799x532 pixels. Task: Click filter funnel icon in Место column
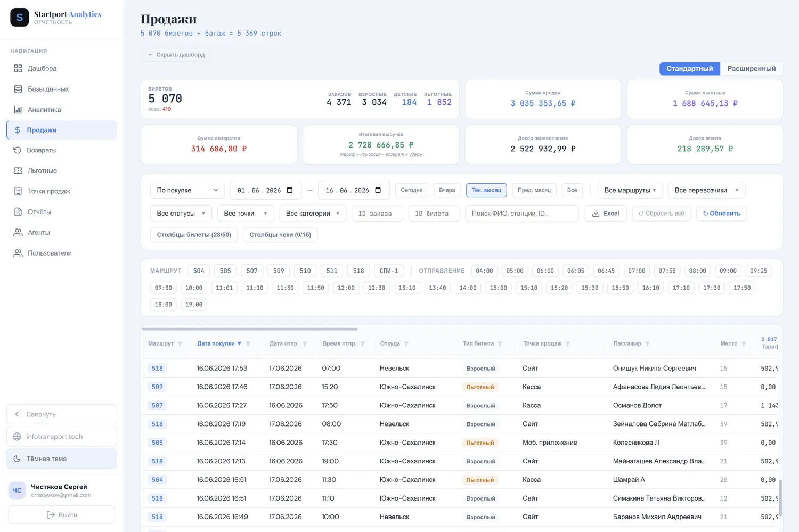point(744,344)
